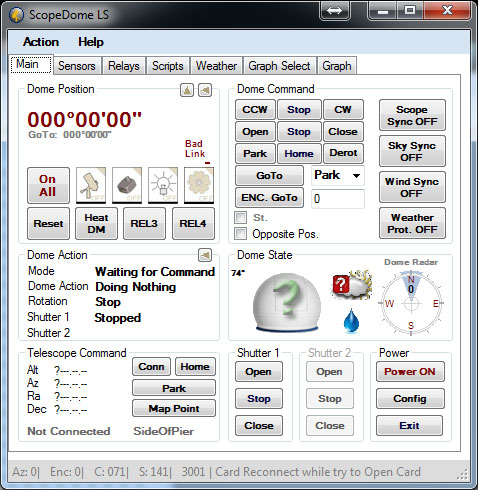Viewport: 478px width, 490px height.
Task: Click the Card Reconnect status bar message
Action: coord(318,472)
